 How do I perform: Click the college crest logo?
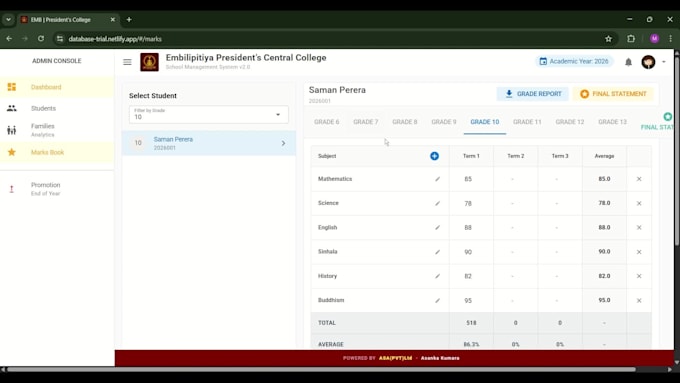(x=149, y=62)
